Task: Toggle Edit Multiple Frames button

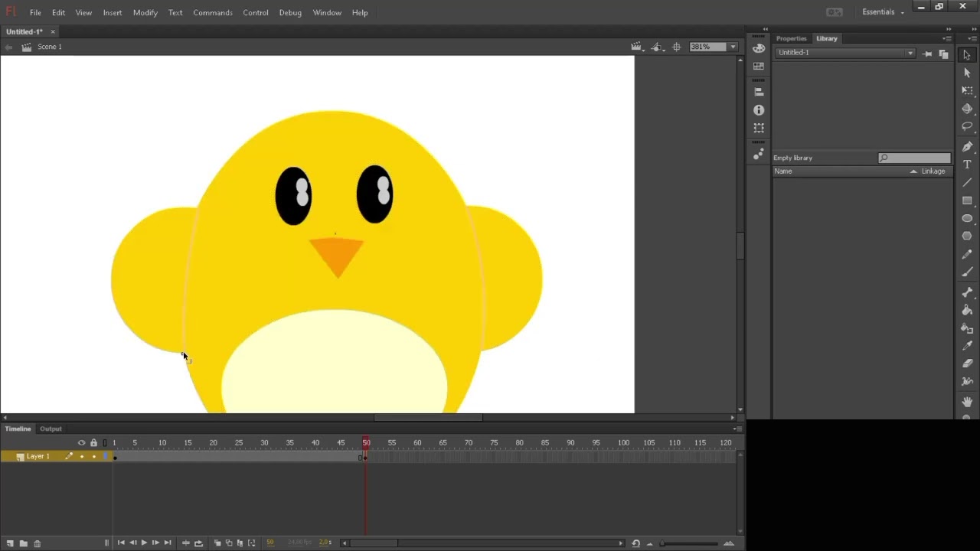Action: (x=240, y=543)
